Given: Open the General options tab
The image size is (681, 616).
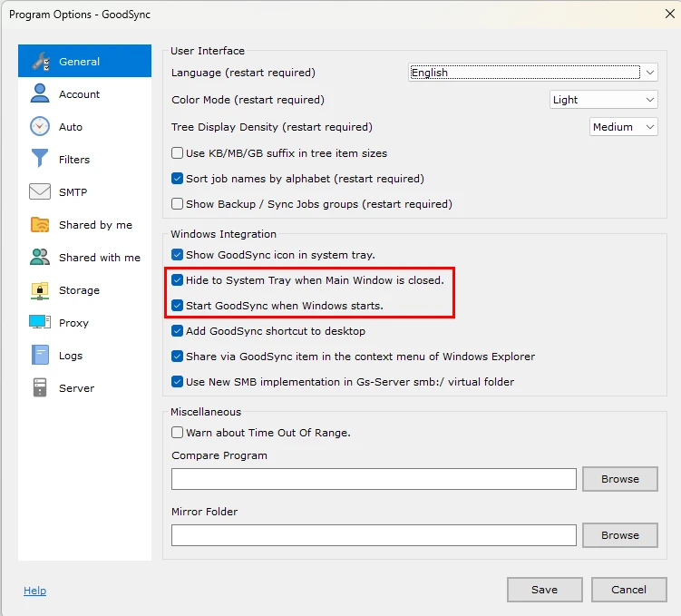Looking at the screenshot, I should pos(84,61).
